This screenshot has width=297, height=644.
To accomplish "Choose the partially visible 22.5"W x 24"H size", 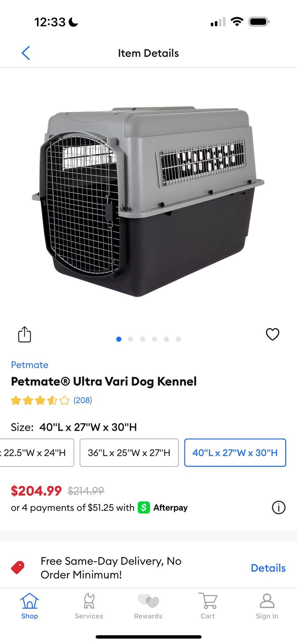I will click(36, 452).
